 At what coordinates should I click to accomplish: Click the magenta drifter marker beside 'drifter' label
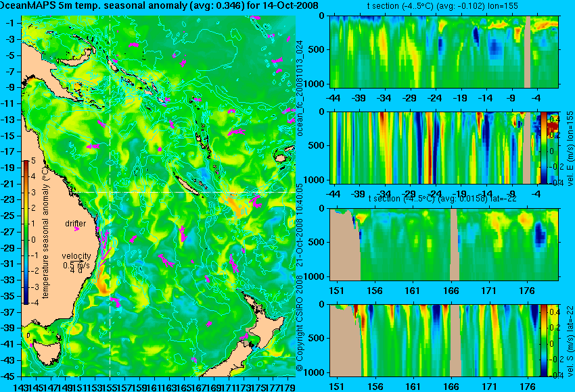point(76,229)
